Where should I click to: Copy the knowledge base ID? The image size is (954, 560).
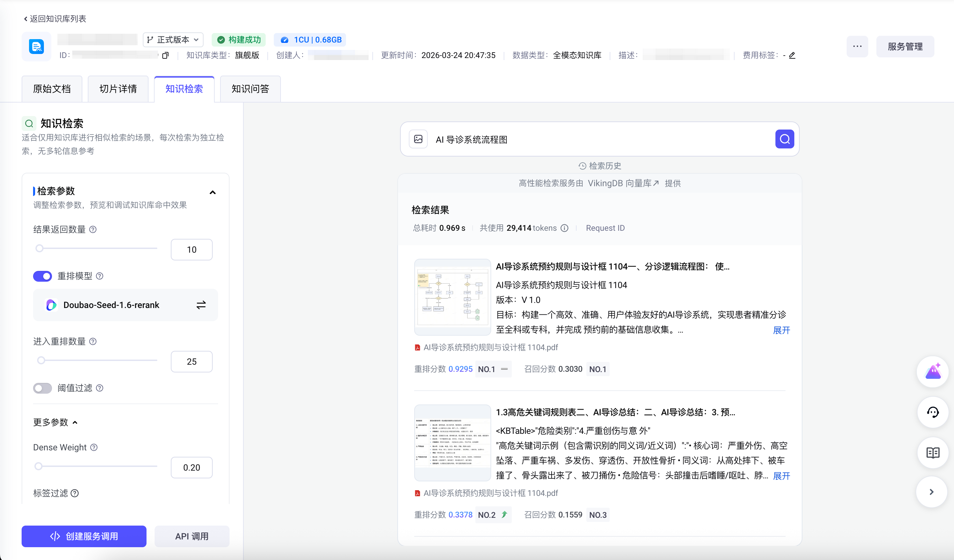[x=165, y=56]
